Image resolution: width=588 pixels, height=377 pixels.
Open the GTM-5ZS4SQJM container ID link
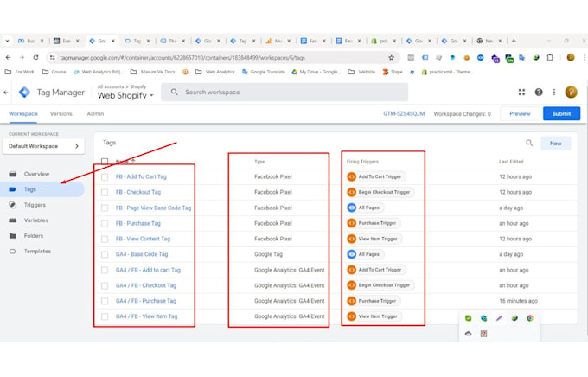coord(404,113)
